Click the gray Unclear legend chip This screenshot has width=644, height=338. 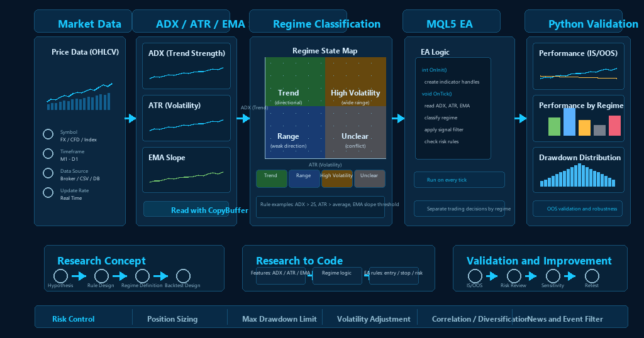pos(370,179)
